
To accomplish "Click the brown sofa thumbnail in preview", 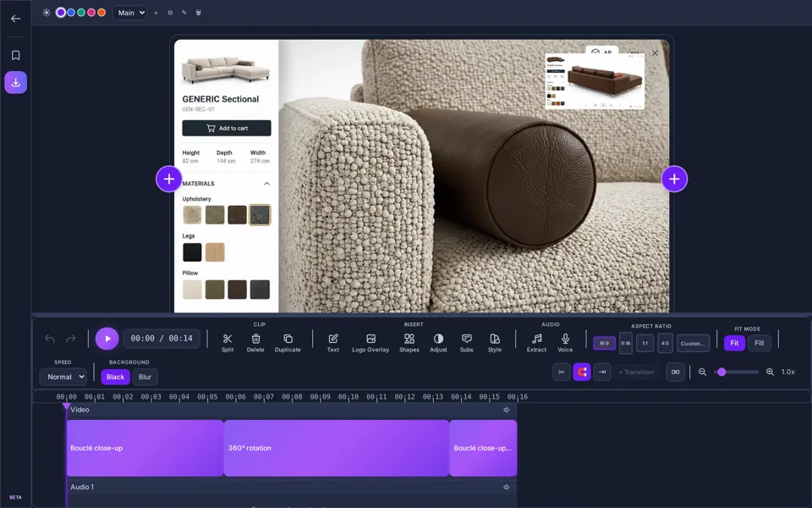I will coord(595,81).
